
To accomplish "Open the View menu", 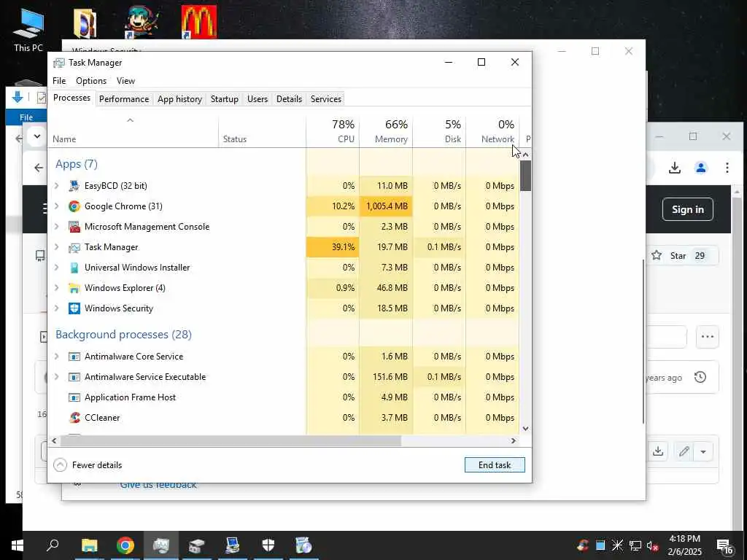I will [125, 81].
